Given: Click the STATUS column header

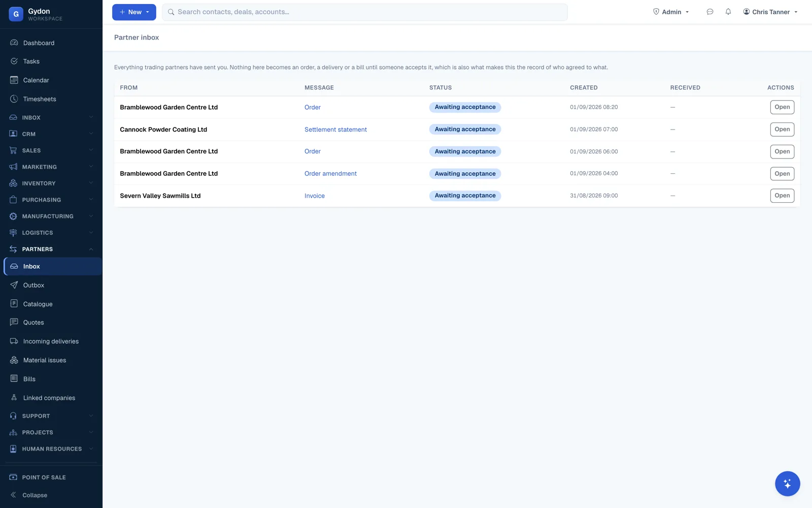Looking at the screenshot, I should (x=441, y=87).
